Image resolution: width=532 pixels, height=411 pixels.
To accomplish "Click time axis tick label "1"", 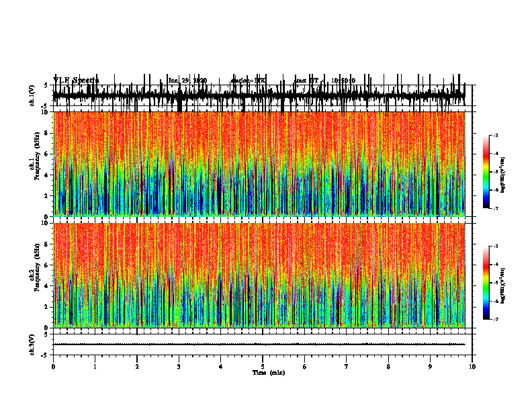I will 95,367.
